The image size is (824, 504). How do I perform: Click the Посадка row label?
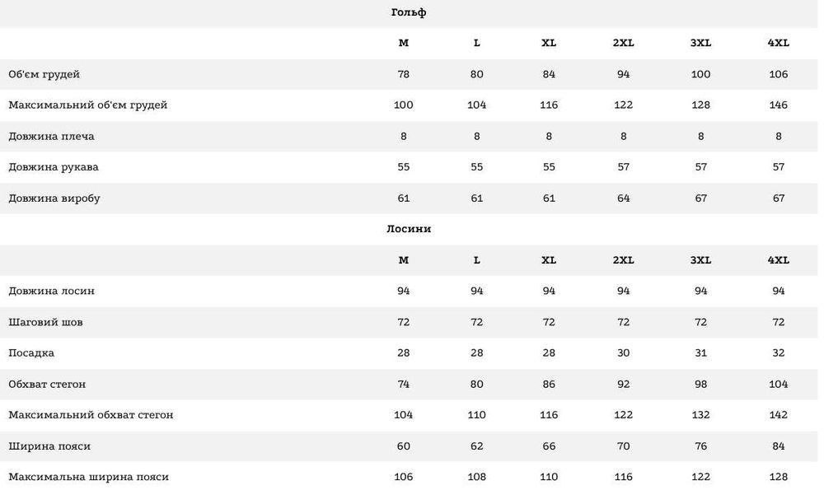[x=31, y=353]
